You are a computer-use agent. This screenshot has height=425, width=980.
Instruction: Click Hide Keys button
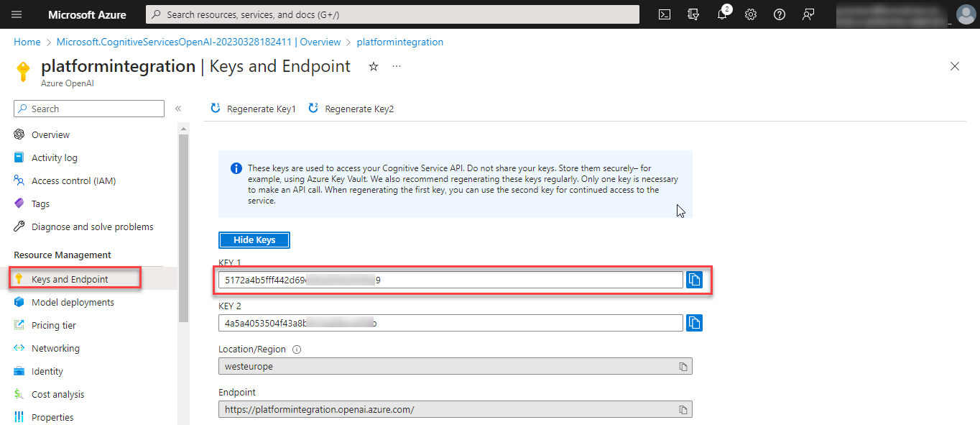coord(254,240)
